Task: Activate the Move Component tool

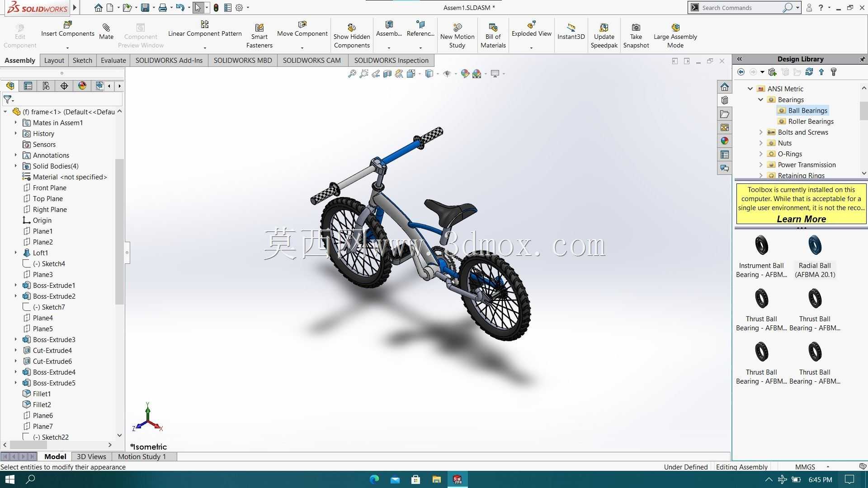Action: (302, 24)
